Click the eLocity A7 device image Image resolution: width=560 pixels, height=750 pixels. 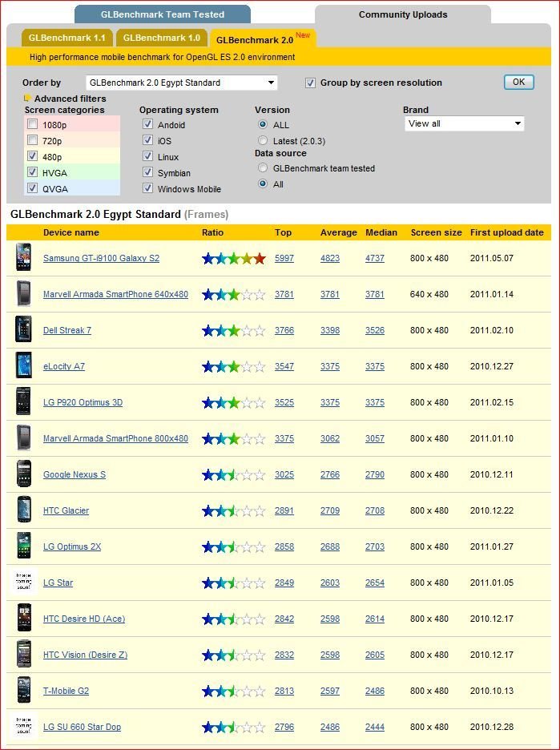pyautogui.click(x=23, y=365)
